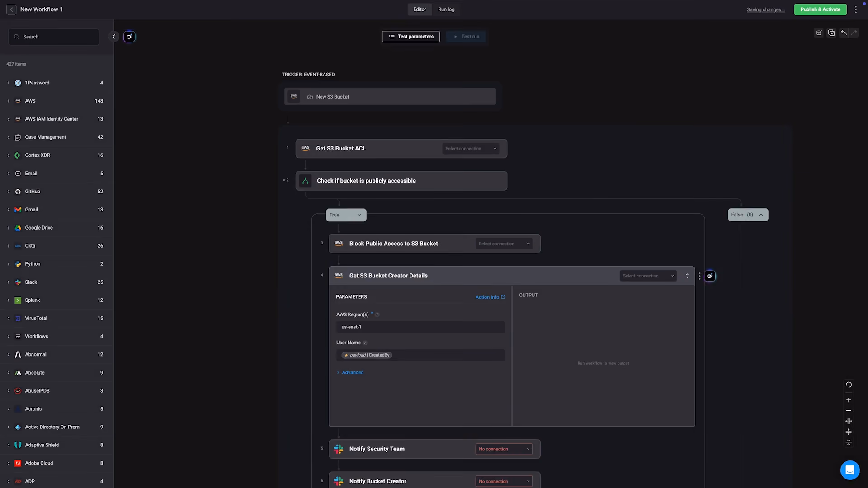Expand the Advanced parameters section

click(x=350, y=373)
